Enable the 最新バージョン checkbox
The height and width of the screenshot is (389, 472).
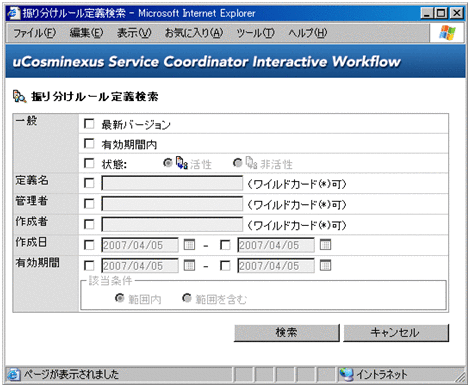click(x=89, y=124)
